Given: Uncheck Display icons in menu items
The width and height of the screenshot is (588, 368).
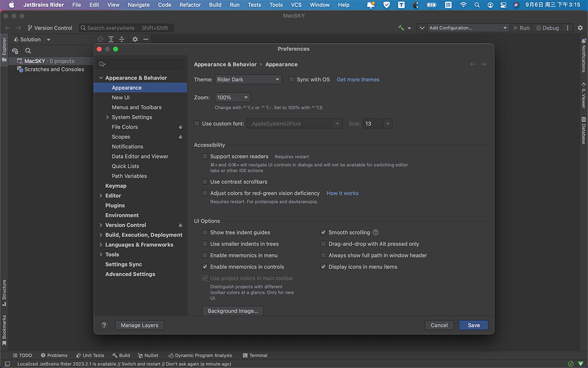Looking at the screenshot, I should click(323, 267).
